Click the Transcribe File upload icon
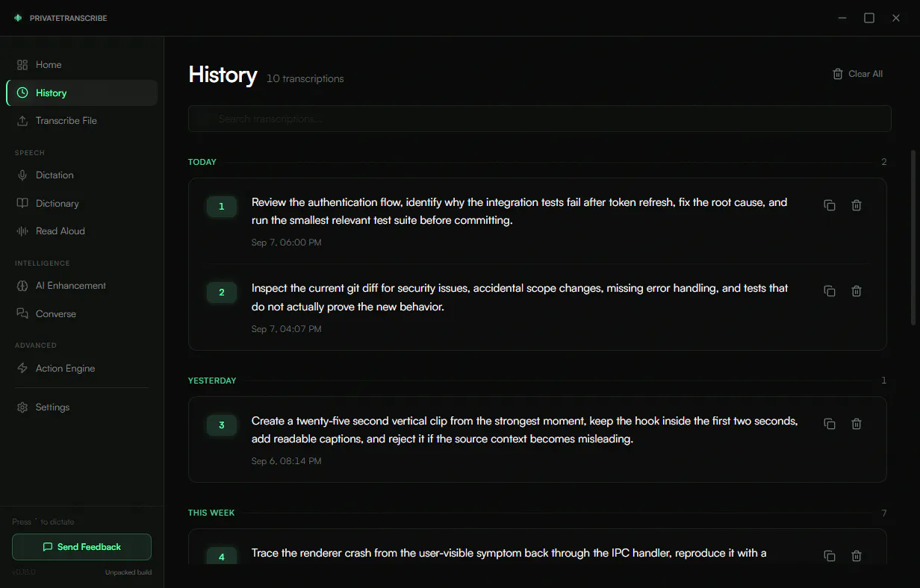The image size is (920, 588). click(x=22, y=120)
